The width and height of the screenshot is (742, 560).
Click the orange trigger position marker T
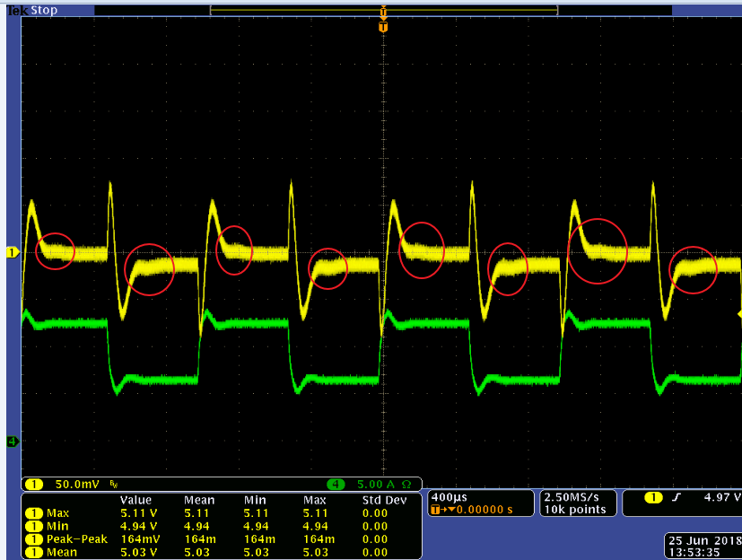(383, 27)
